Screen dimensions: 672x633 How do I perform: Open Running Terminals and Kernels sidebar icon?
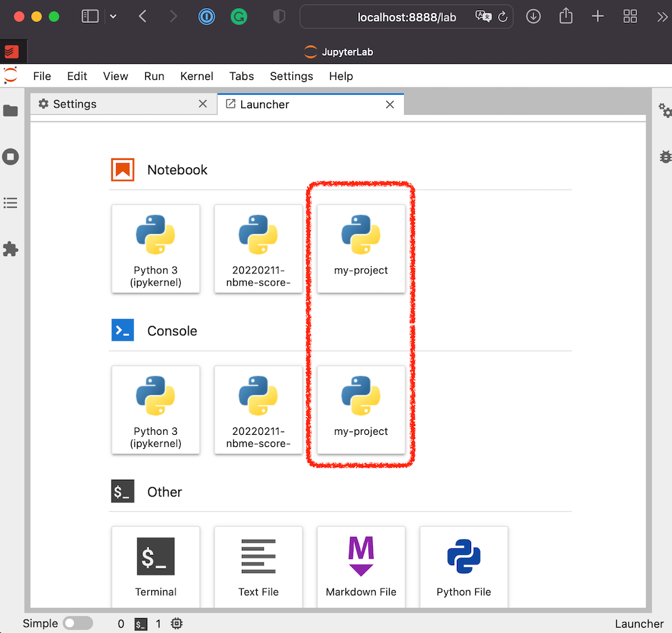point(11,157)
